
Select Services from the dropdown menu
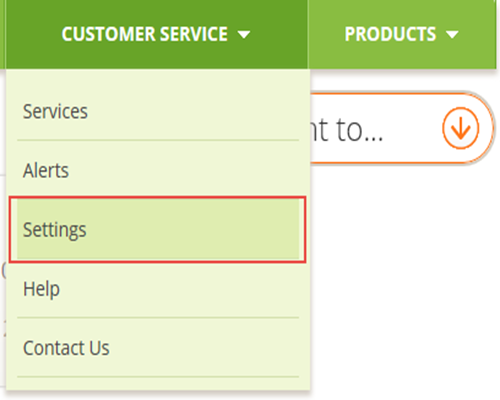click(158, 111)
